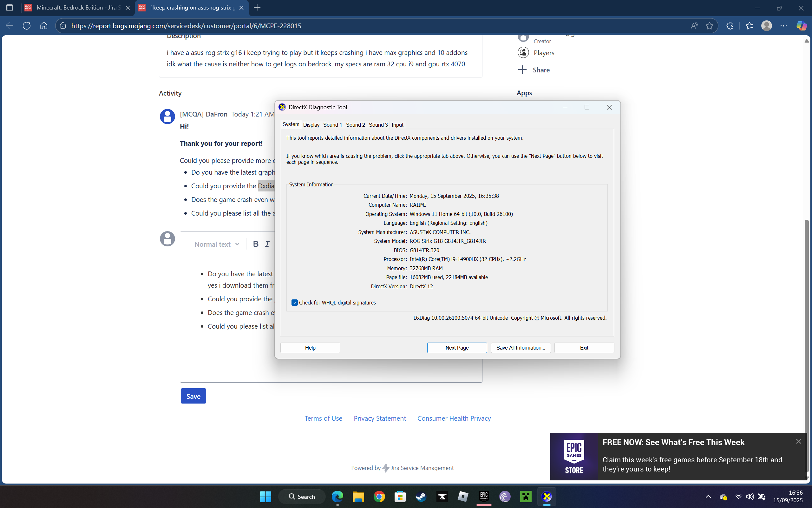This screenshot has height=508, width=812.
Task: Open Microsoft Store from taskbar
Action: (x=400, y=497)
